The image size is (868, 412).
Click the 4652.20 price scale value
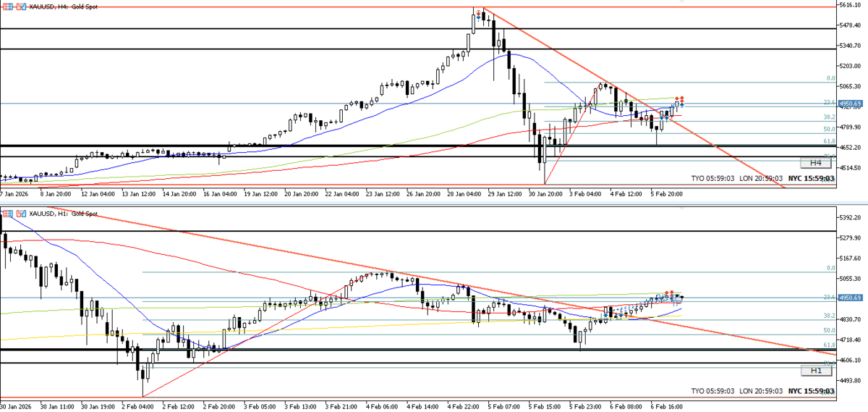pos(851,148)
